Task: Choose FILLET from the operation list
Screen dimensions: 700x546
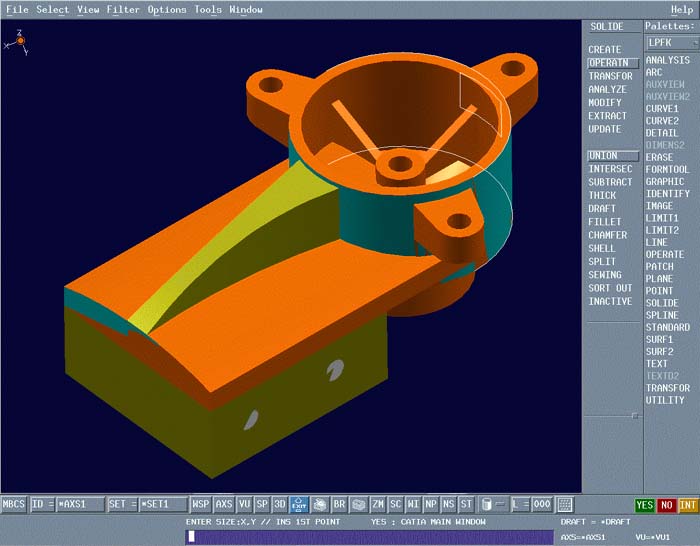Action: click(x=605, y=222)
